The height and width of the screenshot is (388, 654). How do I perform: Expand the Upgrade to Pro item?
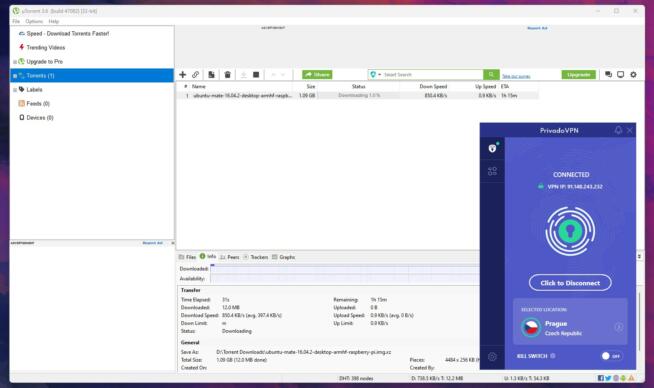(x=15, y=62)
